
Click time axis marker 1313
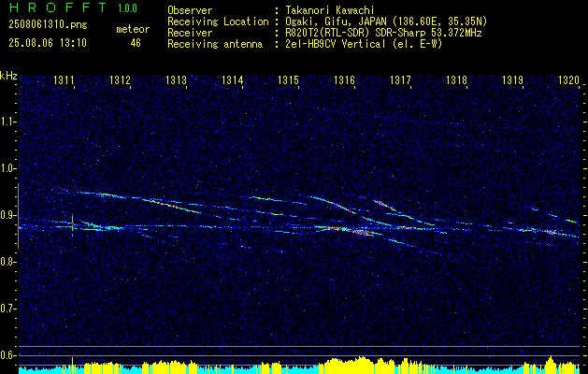coord(177,80)
